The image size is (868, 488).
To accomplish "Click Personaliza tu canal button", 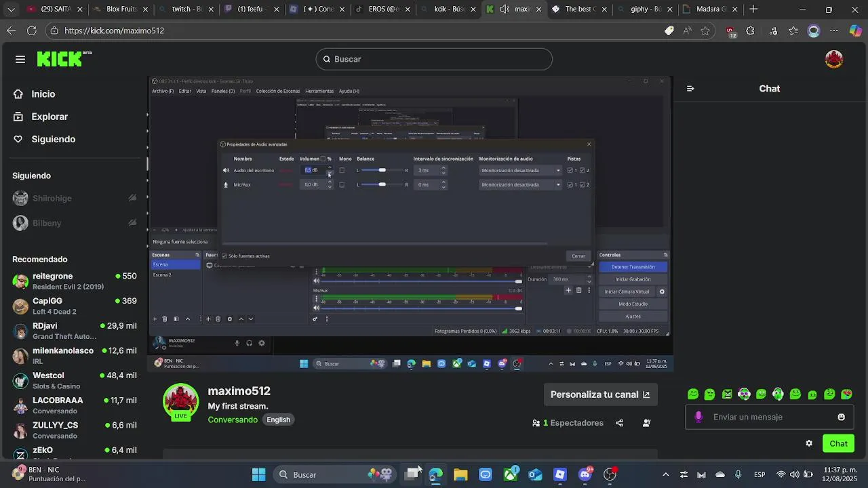I will [x=600, y=394].
